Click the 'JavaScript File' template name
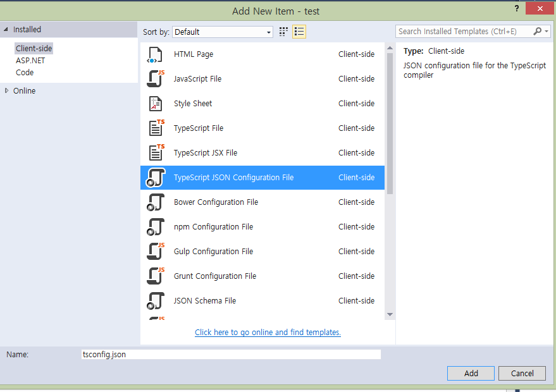The image size is (556, 392). 197,78
